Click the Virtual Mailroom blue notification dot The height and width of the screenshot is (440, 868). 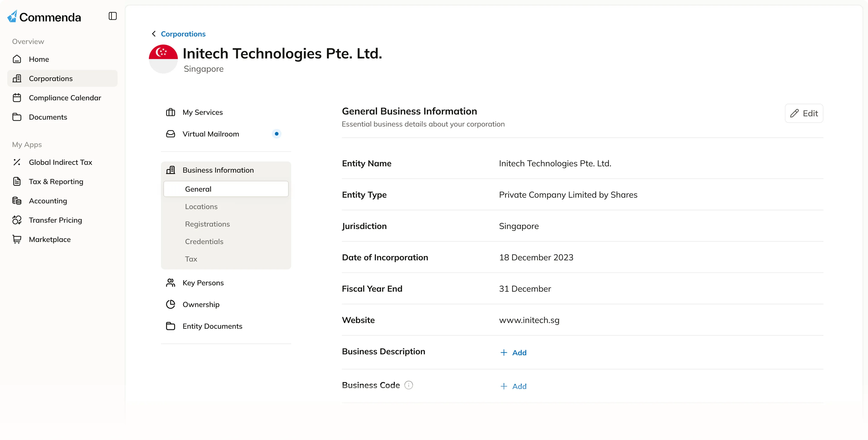click(276, 134)
